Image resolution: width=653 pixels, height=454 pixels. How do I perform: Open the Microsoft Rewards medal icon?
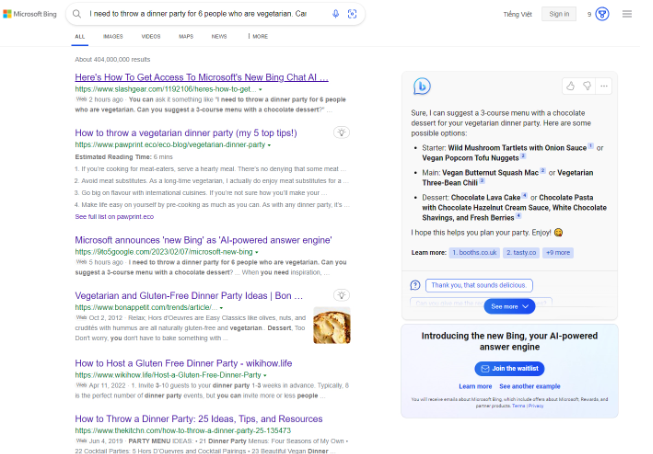(602, 14)
